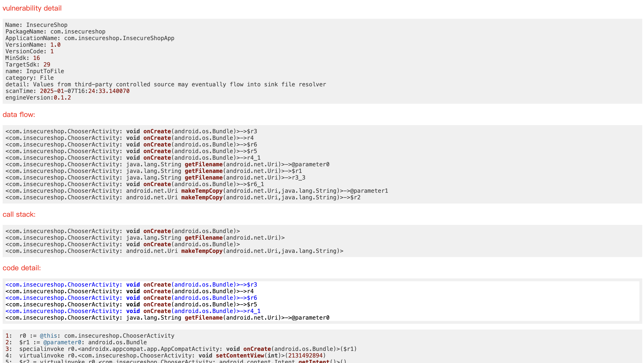Click the 'vulnerability detail' heading
Viewport: 644px width, 363px height.
pyautogui.click(x=32, y=8)
